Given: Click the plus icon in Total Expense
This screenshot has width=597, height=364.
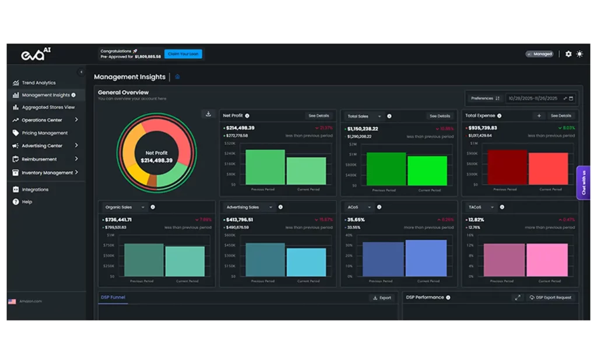Looking at the screenshot, I should (x=539, y=116).
